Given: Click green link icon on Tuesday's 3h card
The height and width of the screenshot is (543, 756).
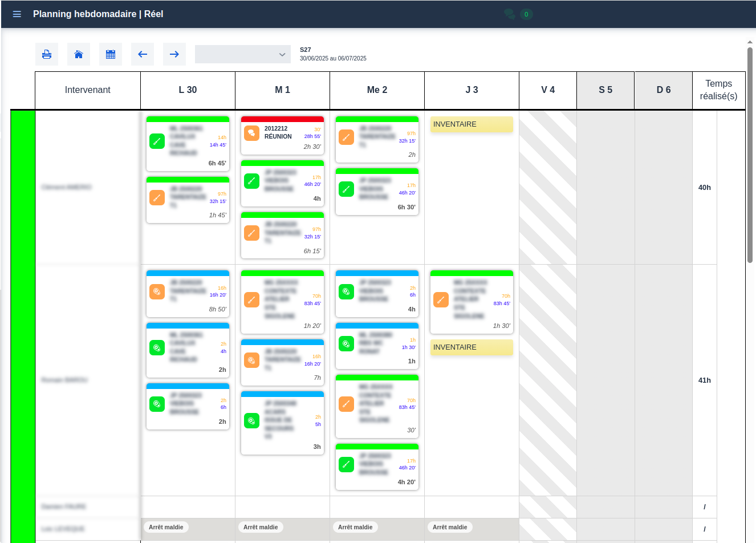Looking at the screenshot, I should 251,420.
